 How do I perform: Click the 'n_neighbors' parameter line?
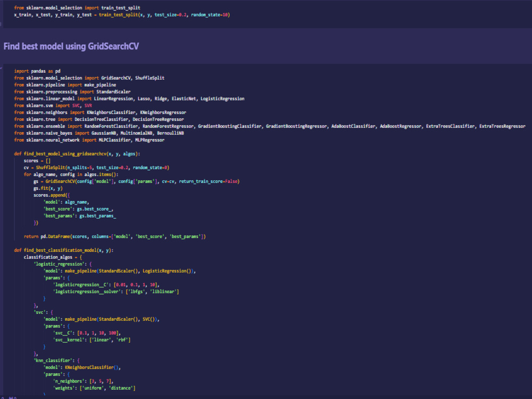[x=83, y=381]
